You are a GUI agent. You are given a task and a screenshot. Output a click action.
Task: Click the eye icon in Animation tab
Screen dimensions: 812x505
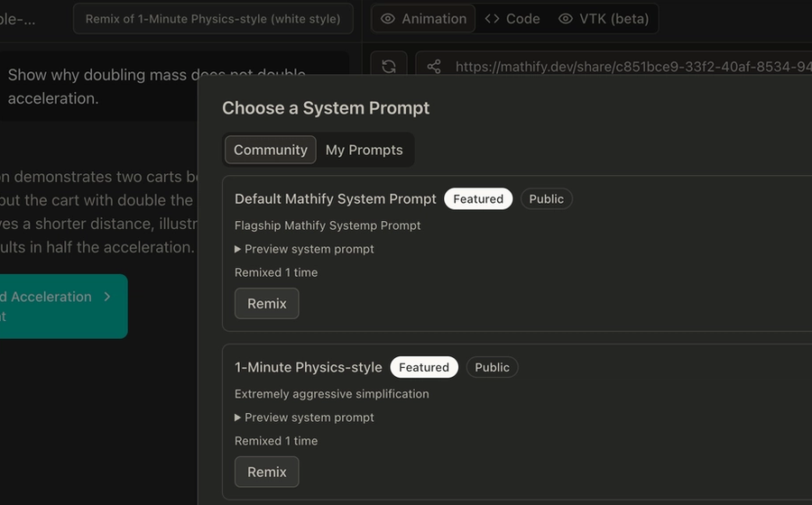point(387,19)
